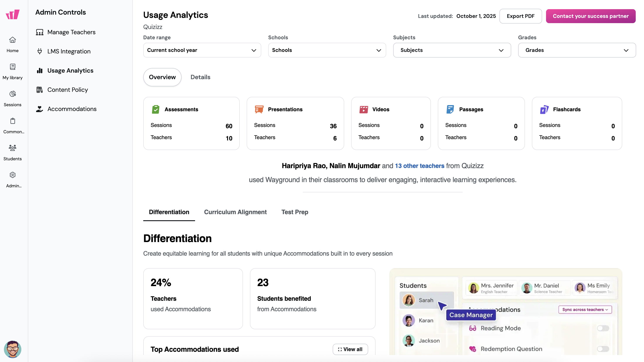Open the Sessions section
This screenshot has width=644, height=362.
[12, 98]
